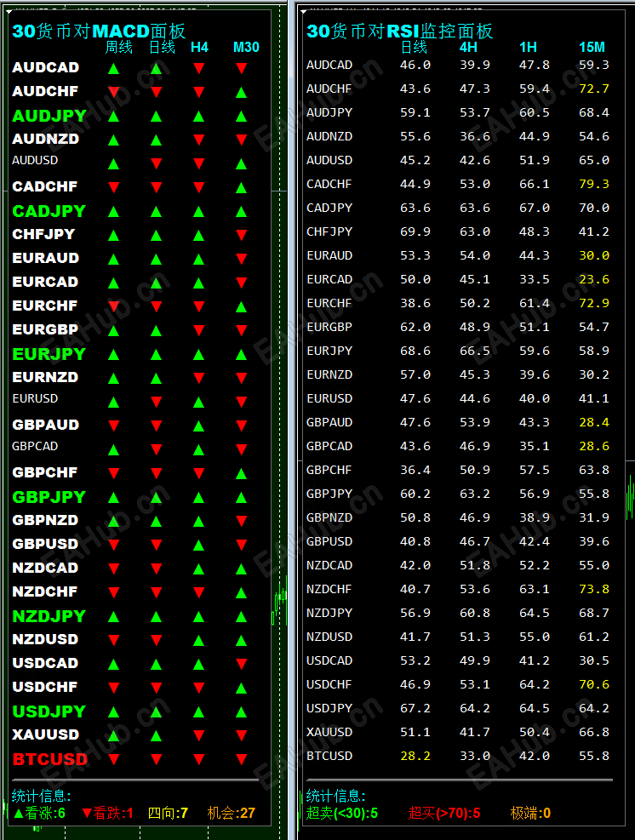The height and width of the screenshot is (840, 635).
Task: Click CADCHF weekly red down arrow
Action: click(113, 187)
